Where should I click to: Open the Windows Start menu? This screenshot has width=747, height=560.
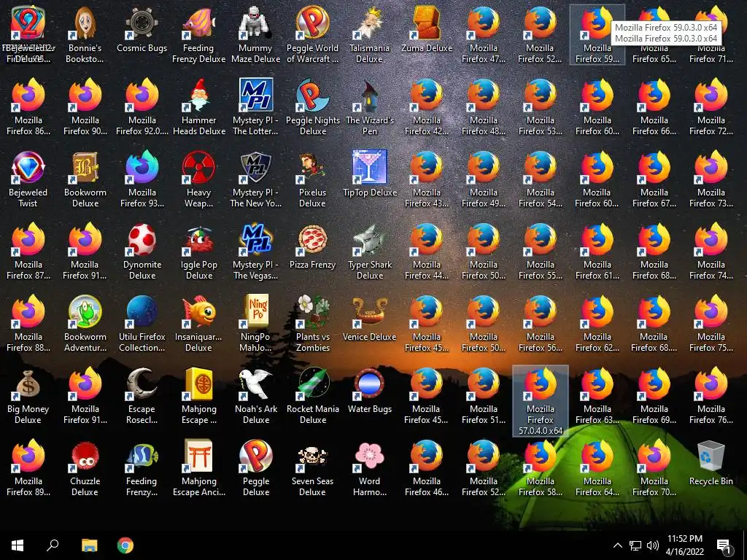point(18,545)
